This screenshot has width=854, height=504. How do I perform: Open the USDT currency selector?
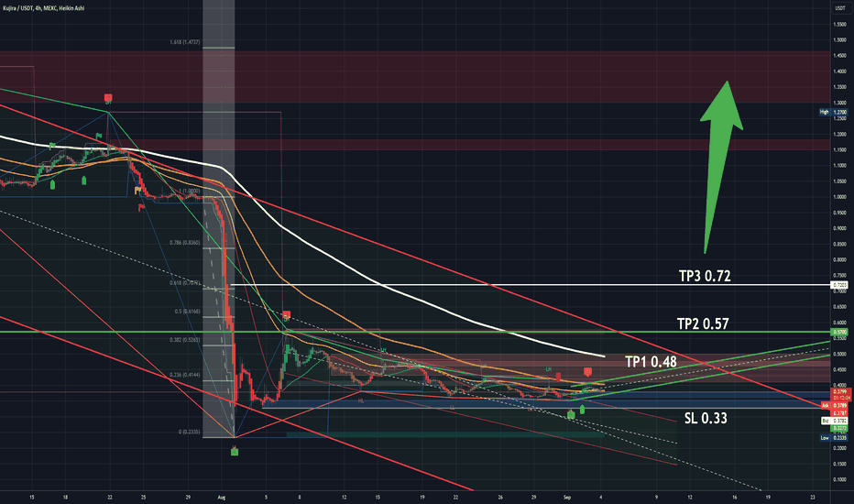click(840, 8)
